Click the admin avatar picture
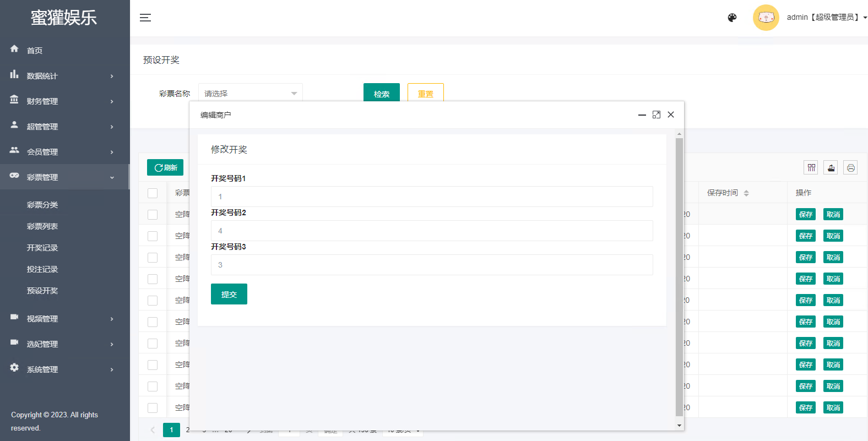 [x=766, y=18]
